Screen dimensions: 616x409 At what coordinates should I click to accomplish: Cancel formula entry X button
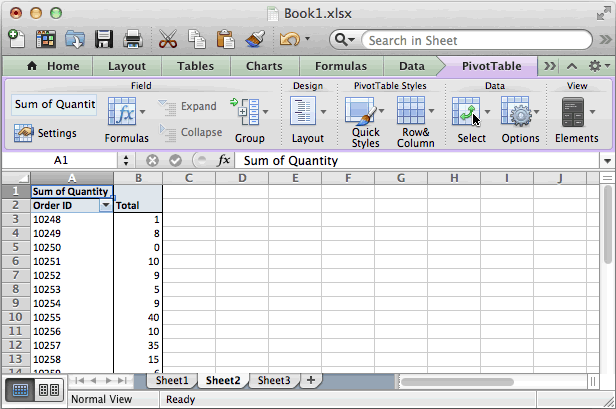pos(152,160)
